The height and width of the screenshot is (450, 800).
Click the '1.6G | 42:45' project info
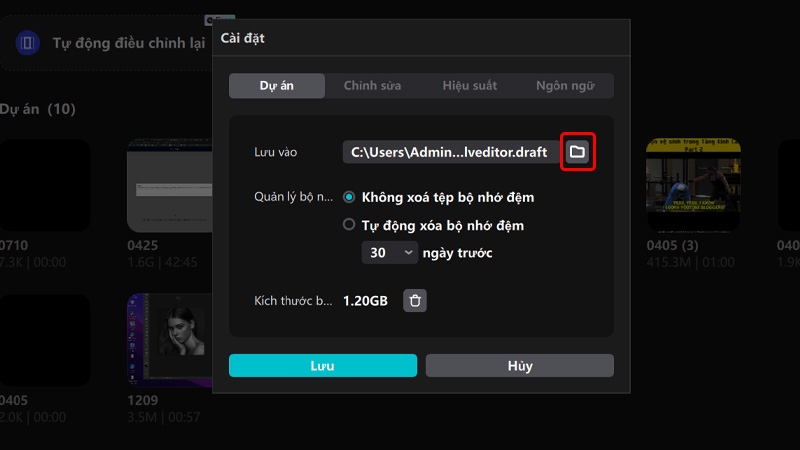(x=162, y=262)
